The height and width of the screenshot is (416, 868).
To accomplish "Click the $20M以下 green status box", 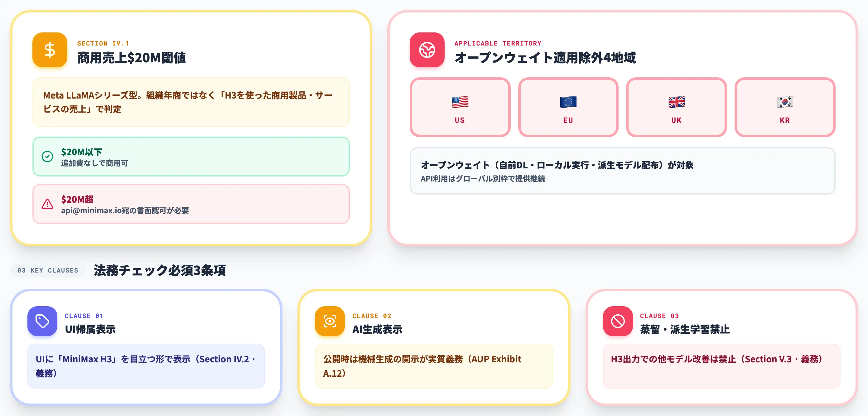I will [x=191, y=157].
